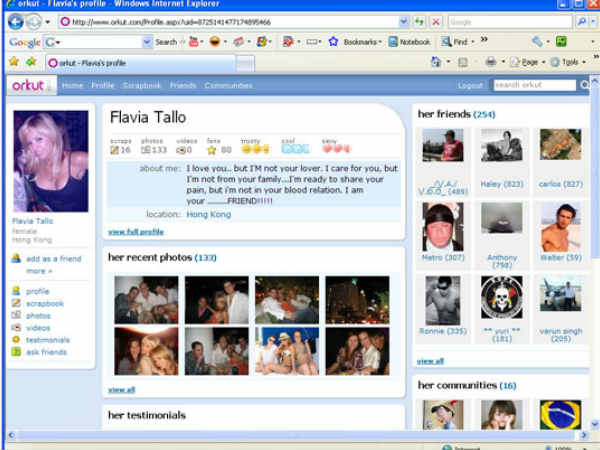Screen dimensions: 600x450
Task: Select the orkut - Flavia's profile tab
Action: point(98,62)
